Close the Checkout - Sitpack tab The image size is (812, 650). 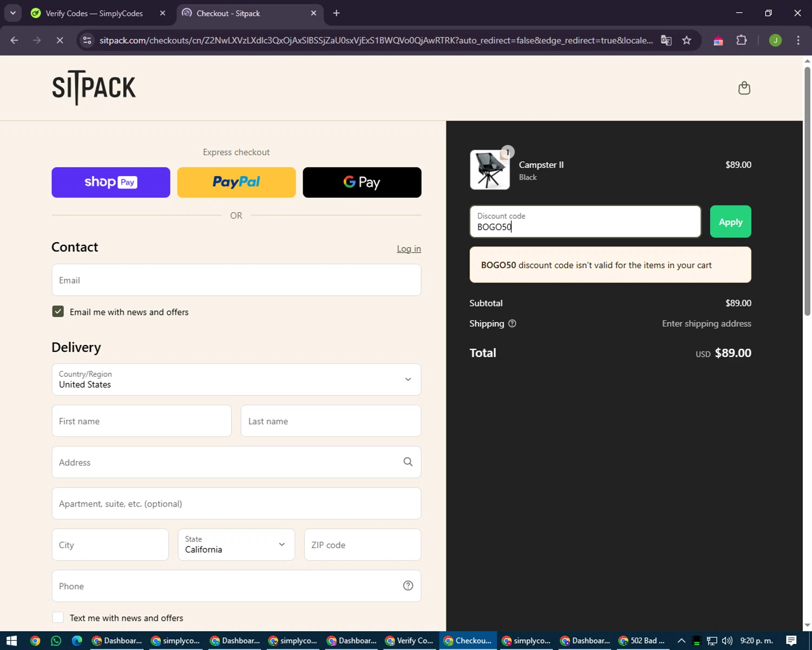tap(313, 13)
